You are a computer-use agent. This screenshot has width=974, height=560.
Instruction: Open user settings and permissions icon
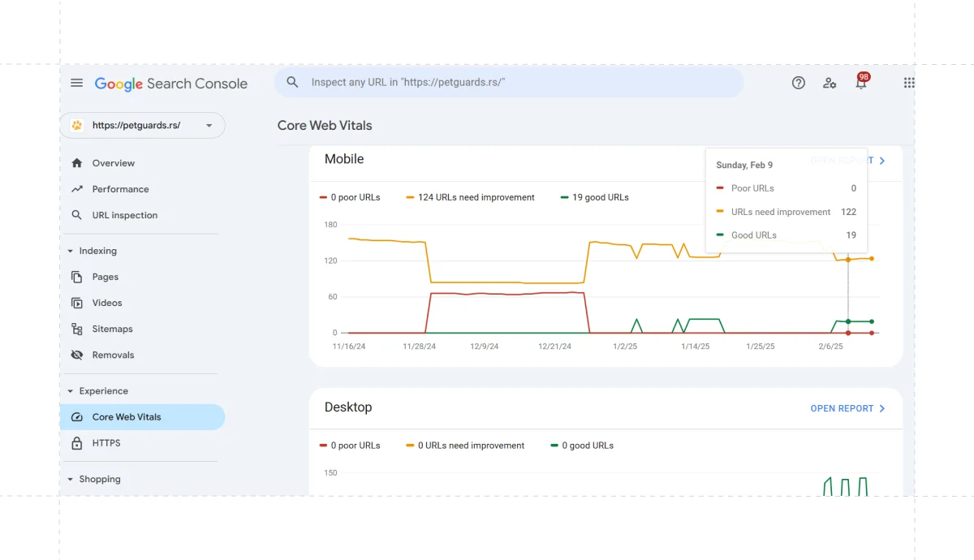tap(830, 83)
